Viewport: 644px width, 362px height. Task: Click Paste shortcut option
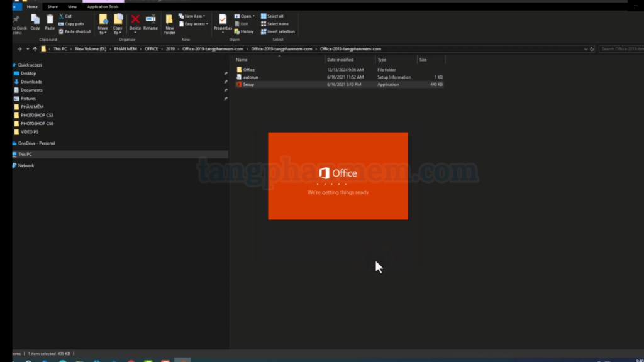coord(74,31)
